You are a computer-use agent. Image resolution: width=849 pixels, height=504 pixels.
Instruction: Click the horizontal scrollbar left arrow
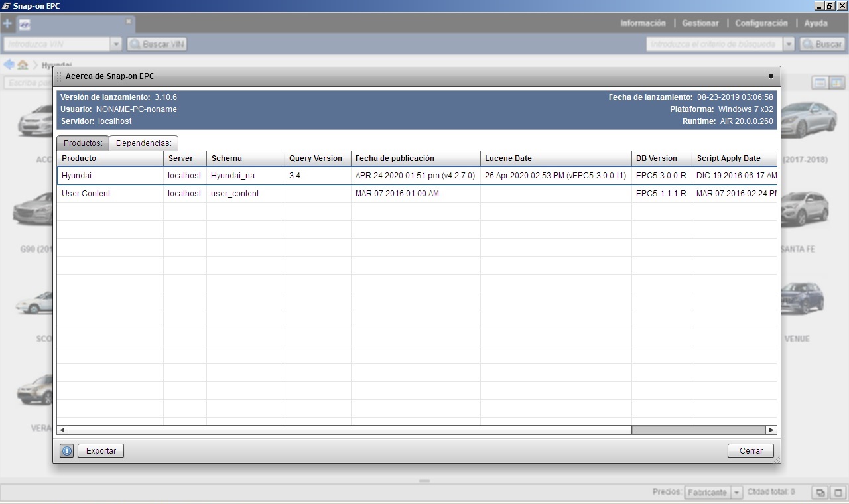(x=62, y=430)
